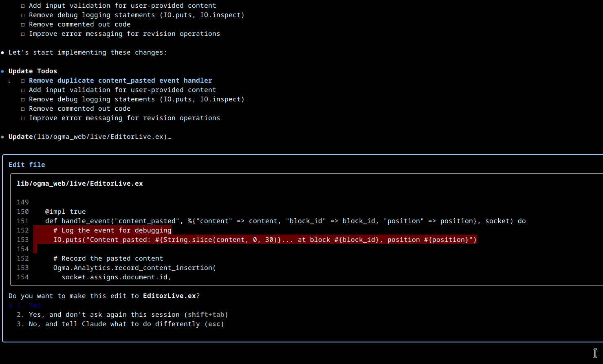Click the 'Do you want to make this edit' prompt

[104, 296]
